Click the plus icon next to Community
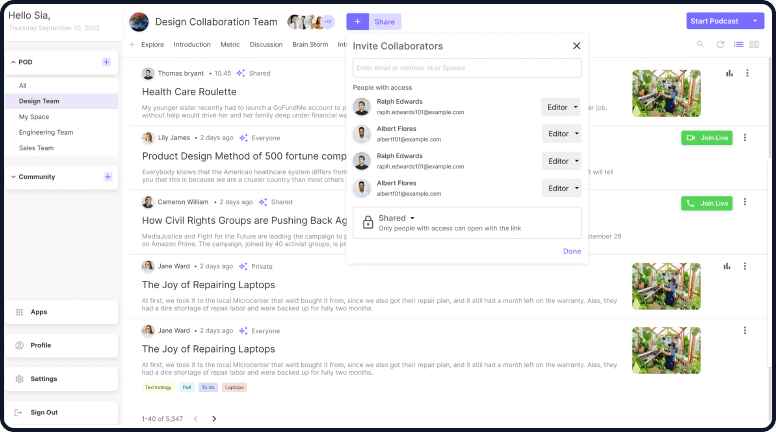 pos(107,177)
